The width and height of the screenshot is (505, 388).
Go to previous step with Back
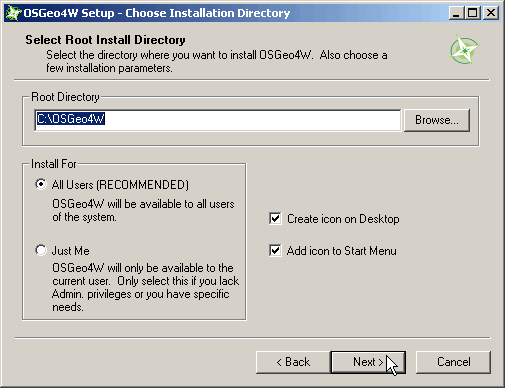click(x=293, y=362)
